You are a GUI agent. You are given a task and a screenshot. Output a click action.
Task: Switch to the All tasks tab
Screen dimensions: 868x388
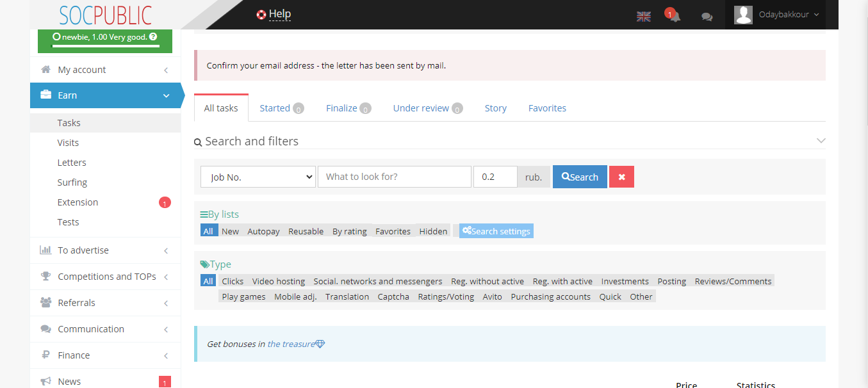coord(221,108)
